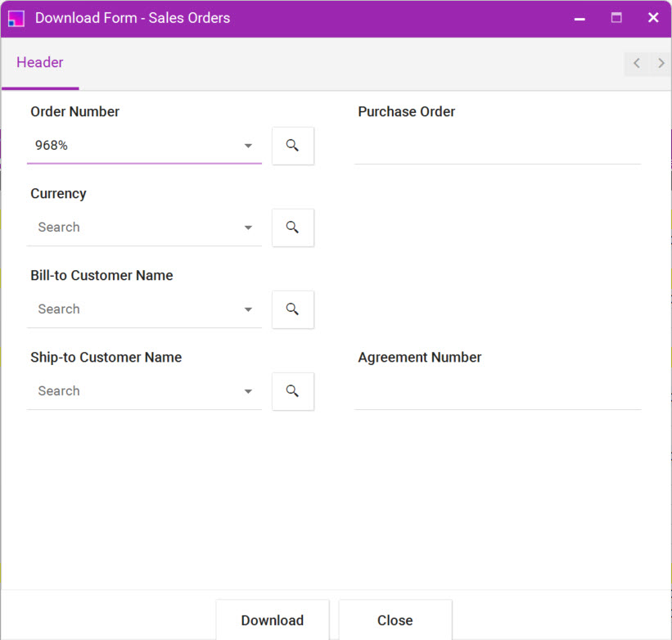This screenshot has height=640, width=672.
Task: Open Ship-to Customer Name lookup magnifier
Action: (x=292, y=391)
